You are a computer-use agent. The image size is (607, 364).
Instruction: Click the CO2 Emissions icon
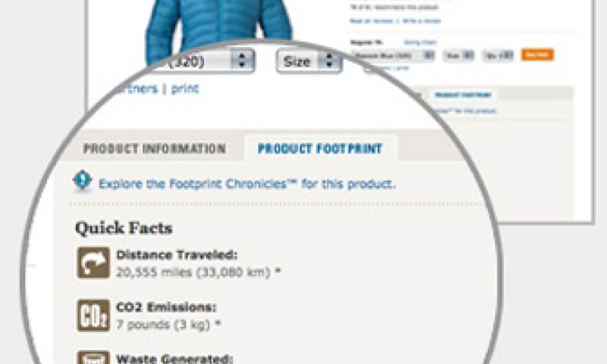pyautogui.click(x=93, y=315)
